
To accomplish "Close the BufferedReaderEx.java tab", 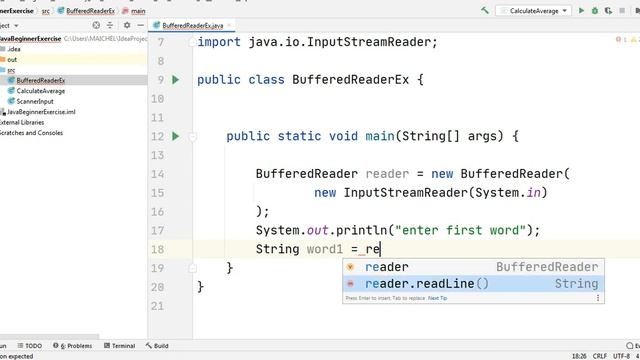I will tap(229, 25).
